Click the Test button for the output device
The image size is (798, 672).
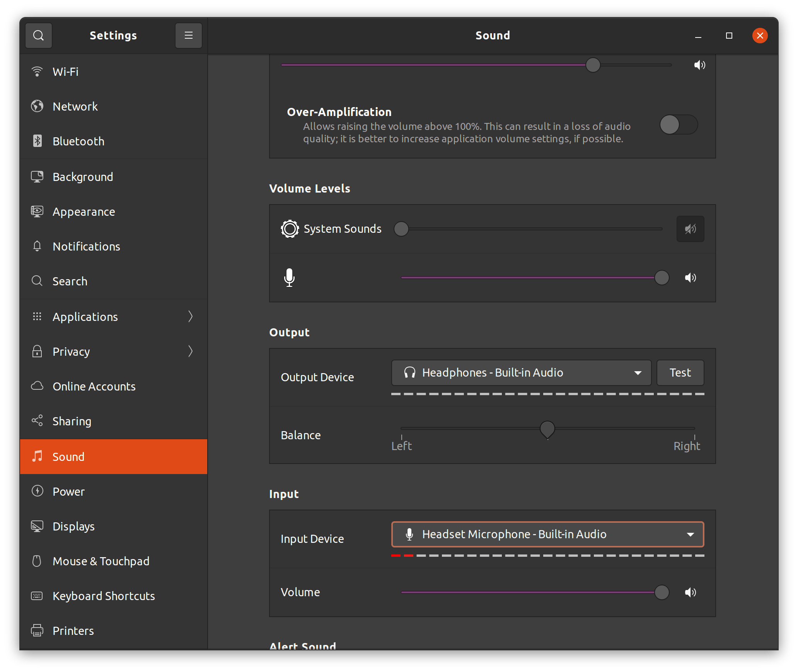point(680,372)
